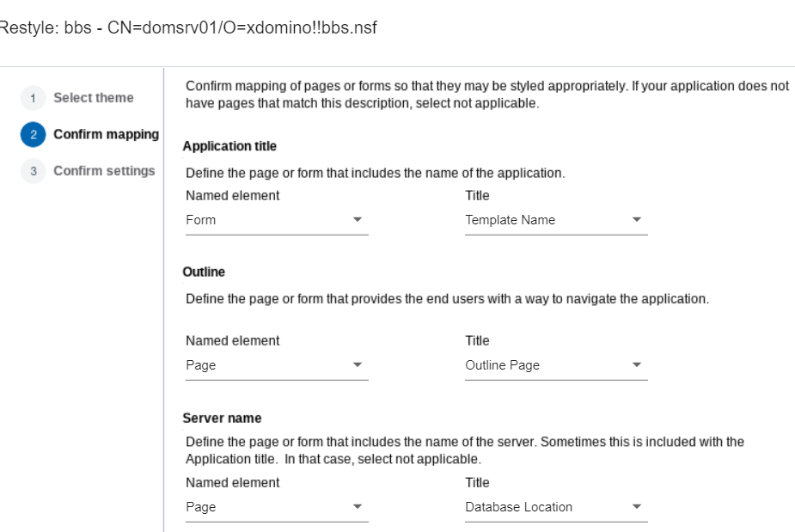Click 'includes the name of the application' description
Viewport: 795px width, 532px height.
coord(376,173)
